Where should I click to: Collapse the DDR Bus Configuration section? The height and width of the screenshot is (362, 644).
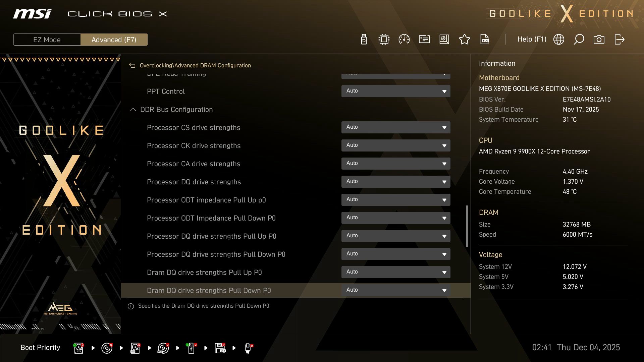pyautogui.click(x=133, y=109)
